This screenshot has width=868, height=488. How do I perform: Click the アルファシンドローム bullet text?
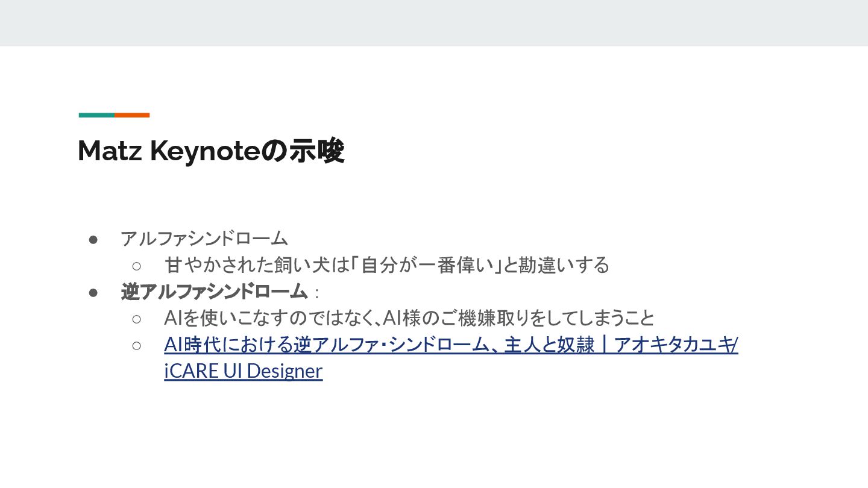204,239
